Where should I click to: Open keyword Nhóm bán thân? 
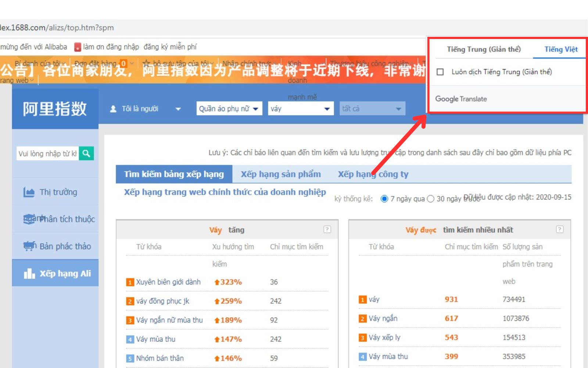coord(160,358)
